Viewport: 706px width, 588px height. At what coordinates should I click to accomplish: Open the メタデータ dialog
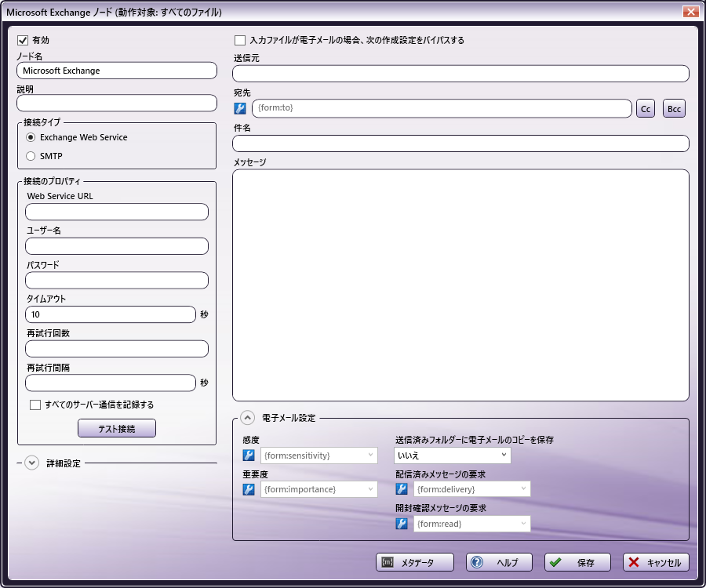415,562
